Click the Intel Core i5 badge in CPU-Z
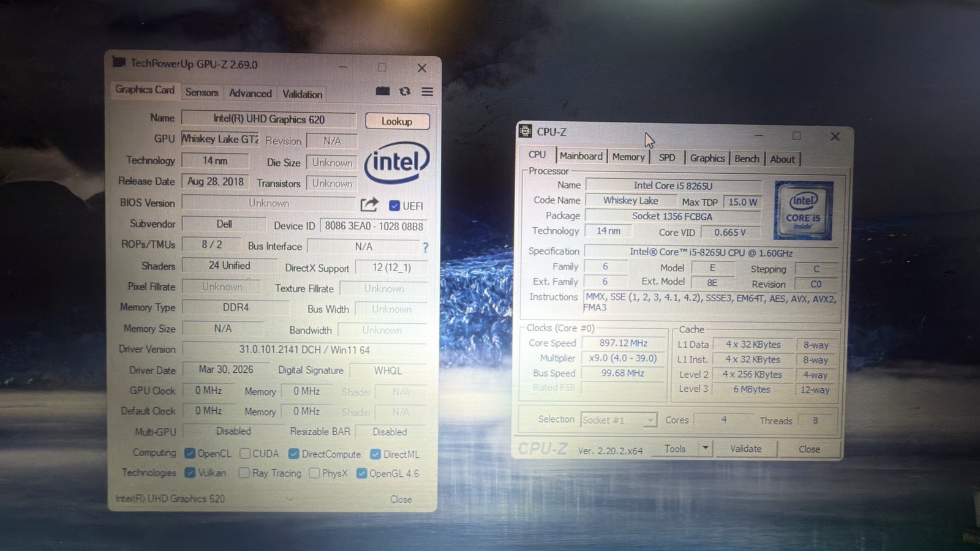Screen dimensions: 980x551 coord(803,210)
